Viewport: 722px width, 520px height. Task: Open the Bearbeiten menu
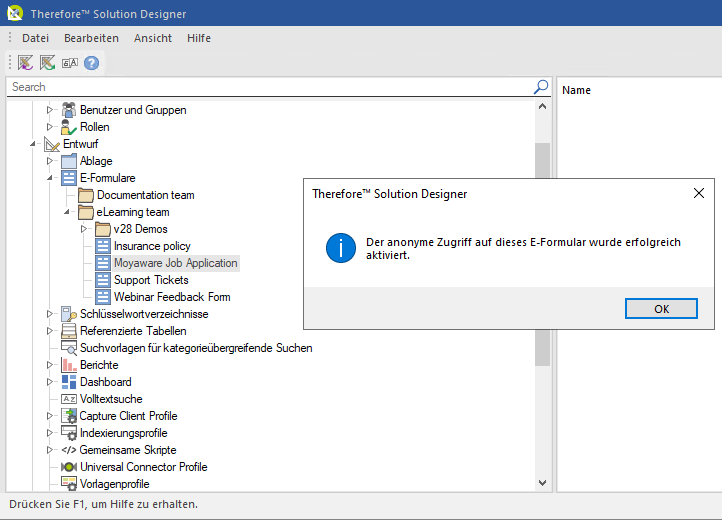[x=91, y=38]
